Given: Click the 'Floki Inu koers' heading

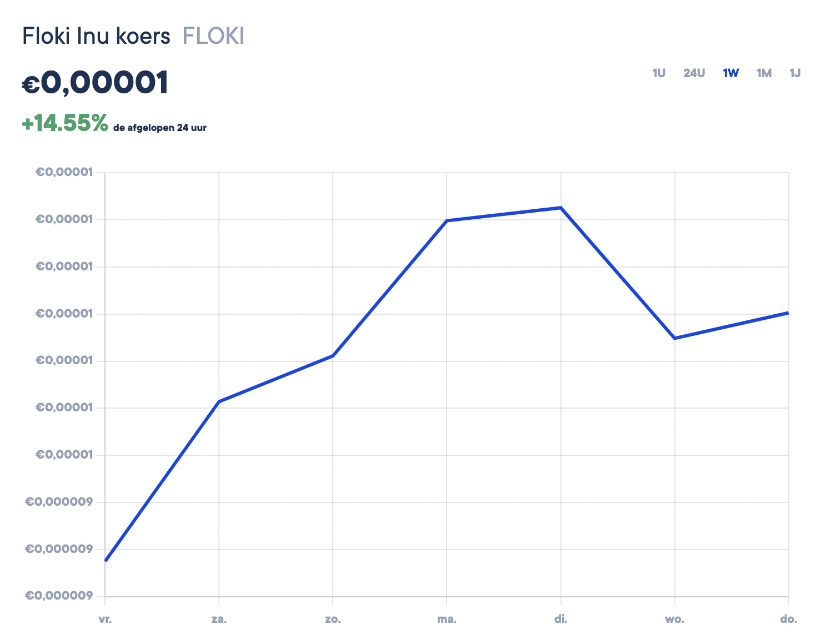Looking at the screenshot, I should [x=96, y=36].
